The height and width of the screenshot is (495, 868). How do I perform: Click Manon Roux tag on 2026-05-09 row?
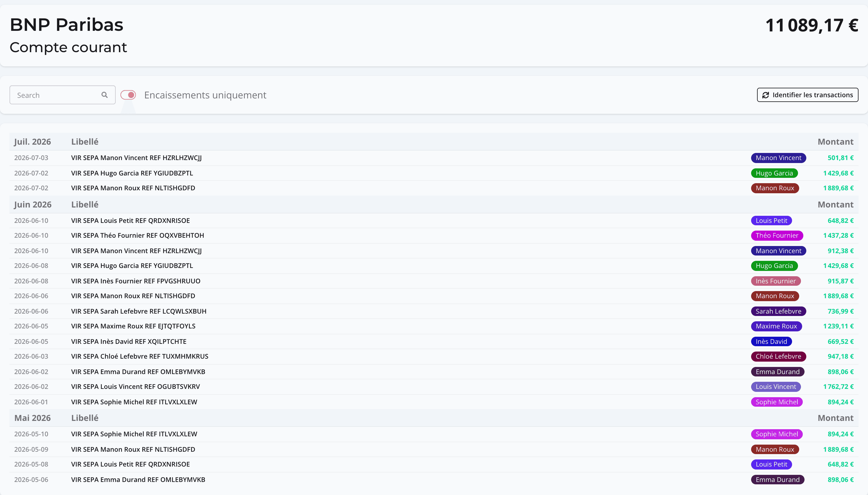click(x=775, y=449)
